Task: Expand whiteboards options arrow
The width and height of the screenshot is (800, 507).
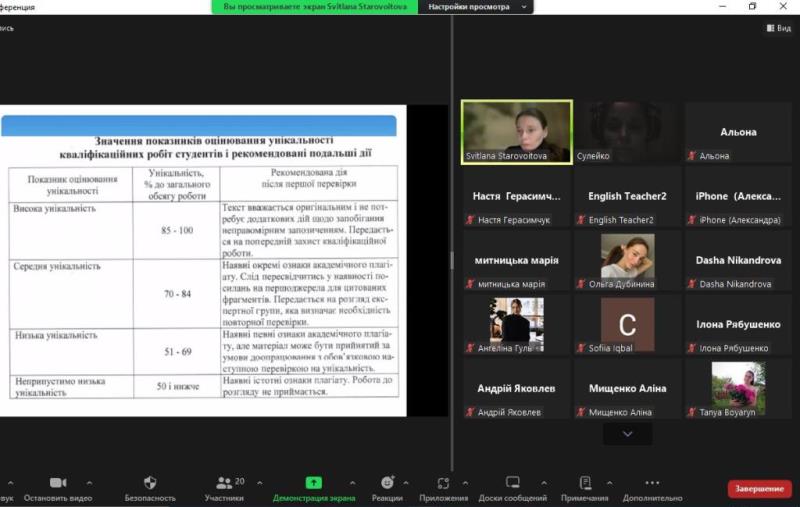Action: [544, 483]
